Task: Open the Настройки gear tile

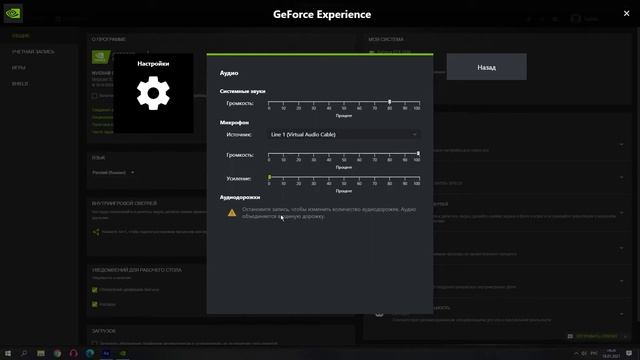Action: coord(153,93)
